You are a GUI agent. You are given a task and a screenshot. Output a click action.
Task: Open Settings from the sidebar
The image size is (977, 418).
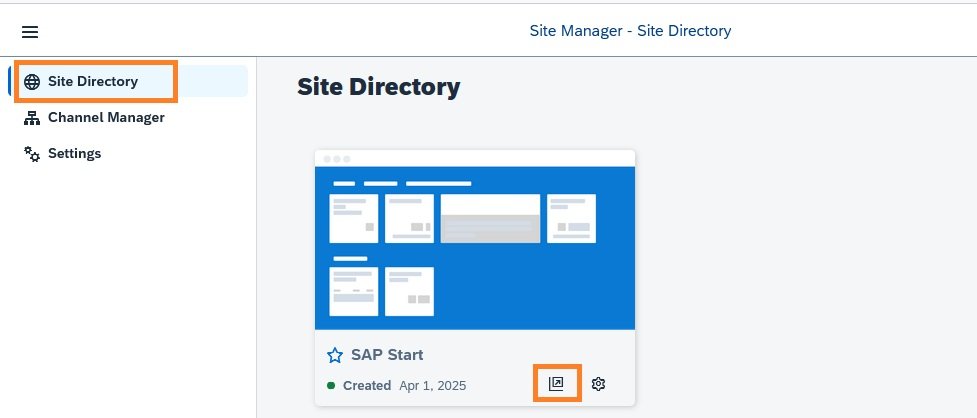[x=128, y=153]
